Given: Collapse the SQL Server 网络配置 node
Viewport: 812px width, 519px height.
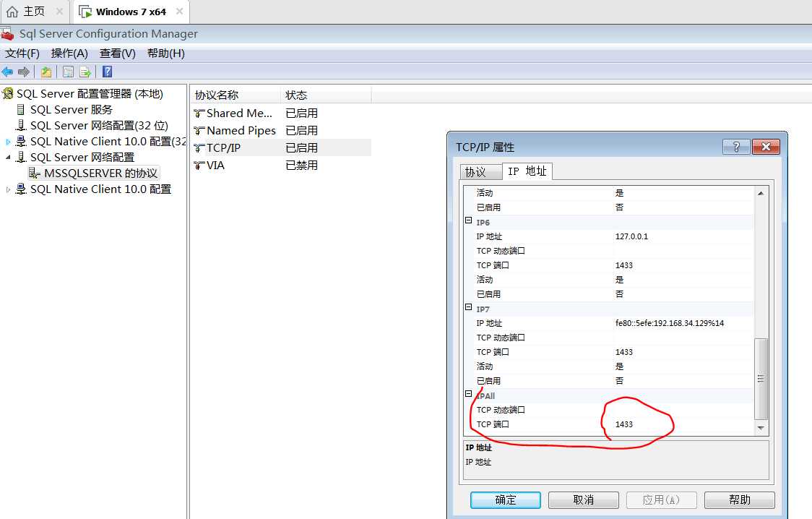Looking at the screenshot, I should (8, 157).
